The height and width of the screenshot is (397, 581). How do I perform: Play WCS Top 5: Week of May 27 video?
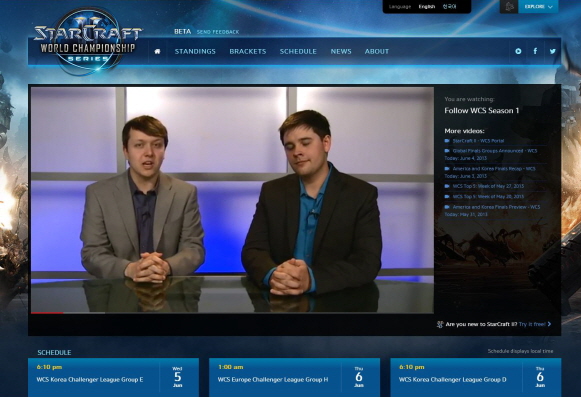point(488,186)
